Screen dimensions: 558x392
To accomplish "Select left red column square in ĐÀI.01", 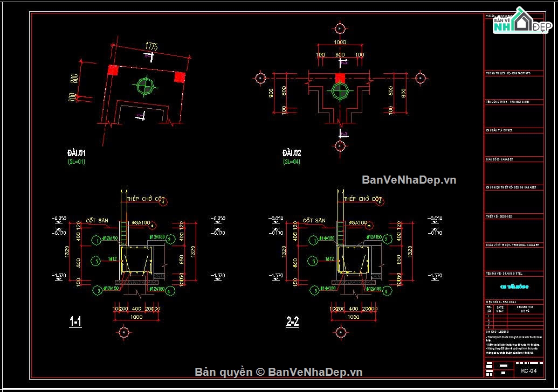I will (113, 70).
